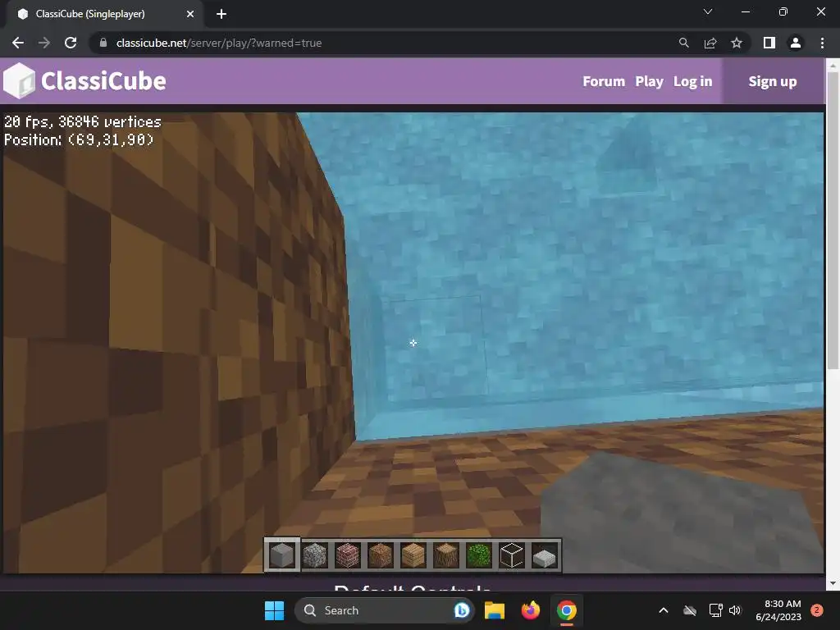Select the wooden planks block in hotbar
This screenshot has height=630, width=840.
(x=413, y=555)
